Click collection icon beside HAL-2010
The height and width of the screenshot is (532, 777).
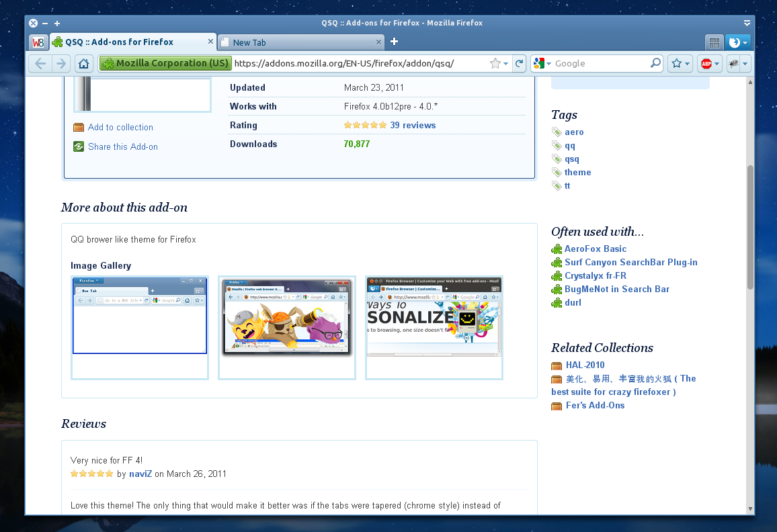coord(557,365)
